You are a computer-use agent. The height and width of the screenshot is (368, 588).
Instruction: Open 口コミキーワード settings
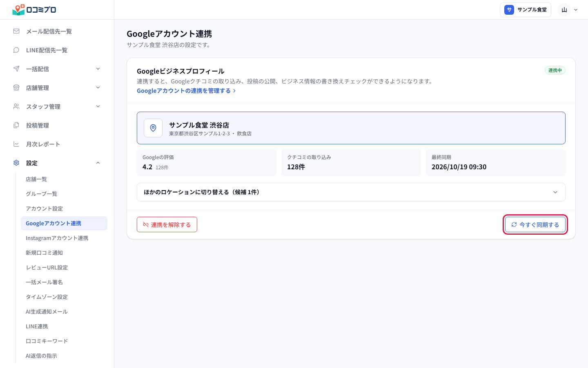(x=64, y=341)
